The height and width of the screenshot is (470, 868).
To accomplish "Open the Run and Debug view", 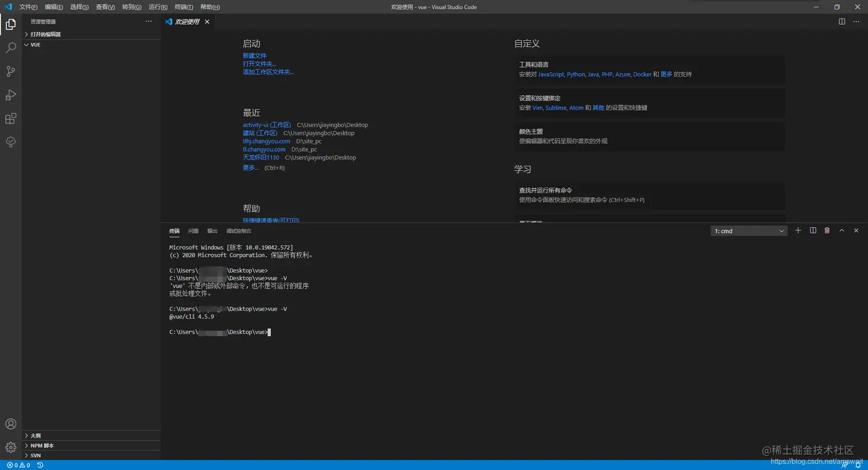I will click(11, 95).
